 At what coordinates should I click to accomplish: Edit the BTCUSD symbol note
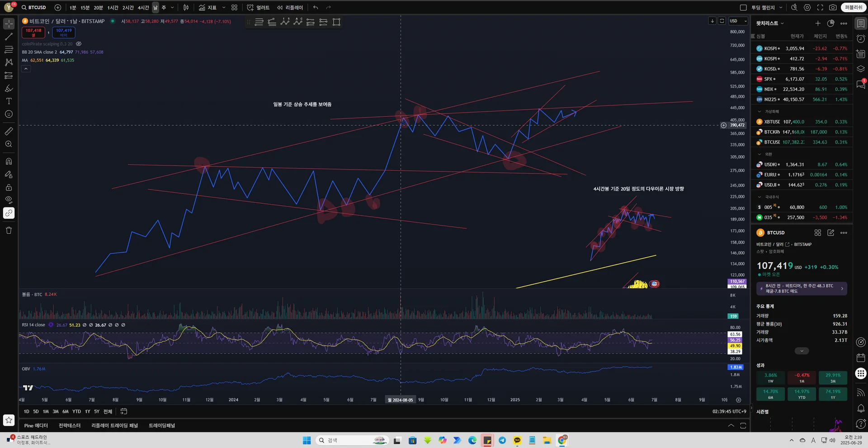pyautogui.click(x=830, y=233)
